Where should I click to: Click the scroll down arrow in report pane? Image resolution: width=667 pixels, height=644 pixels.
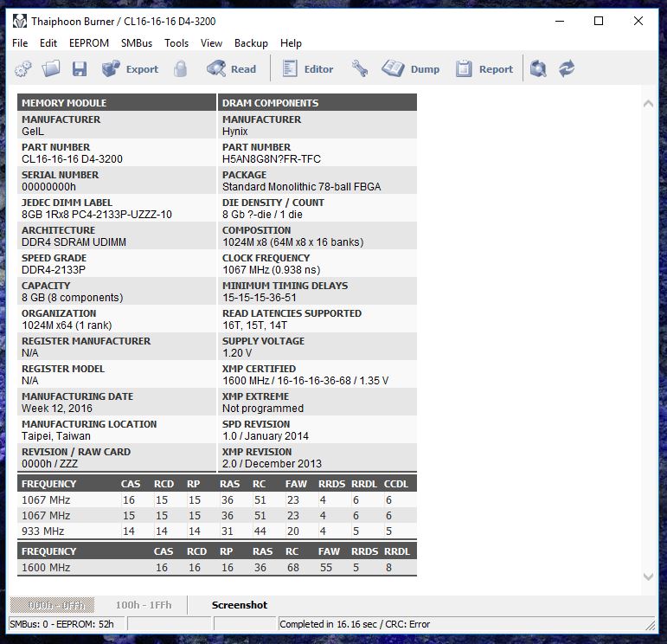648,576
